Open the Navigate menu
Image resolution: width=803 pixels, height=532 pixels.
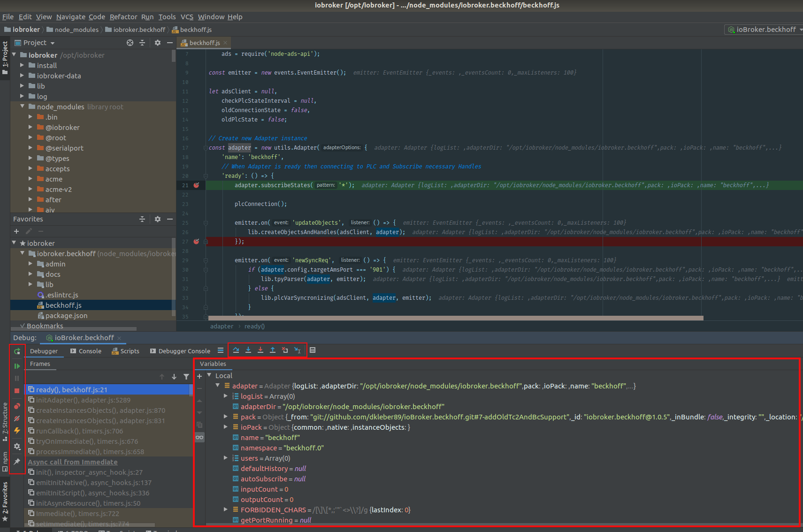[70, 17]
